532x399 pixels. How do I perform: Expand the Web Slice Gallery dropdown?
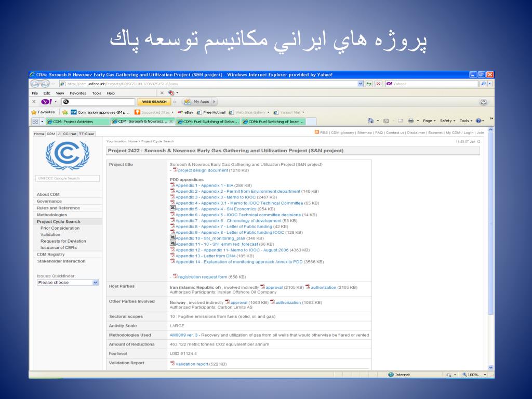click(x=268, y=112)
